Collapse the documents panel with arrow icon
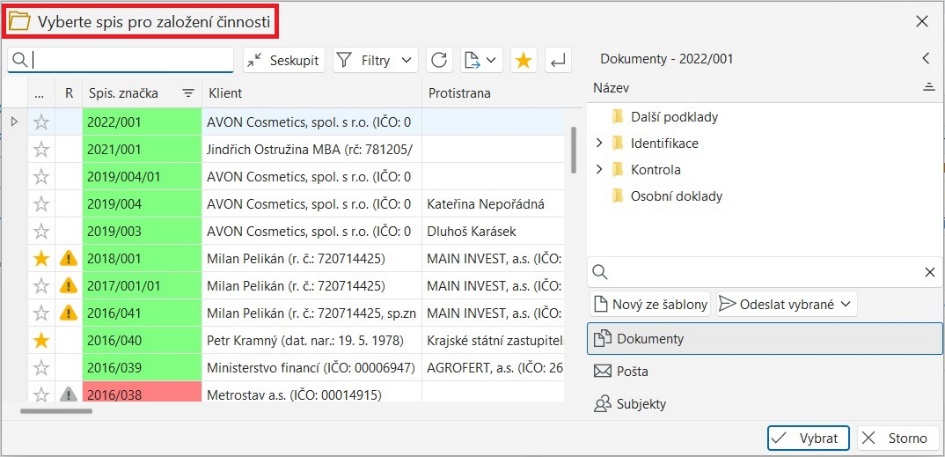Viewport: 945px width, 457px height. (x=926, y=59)
